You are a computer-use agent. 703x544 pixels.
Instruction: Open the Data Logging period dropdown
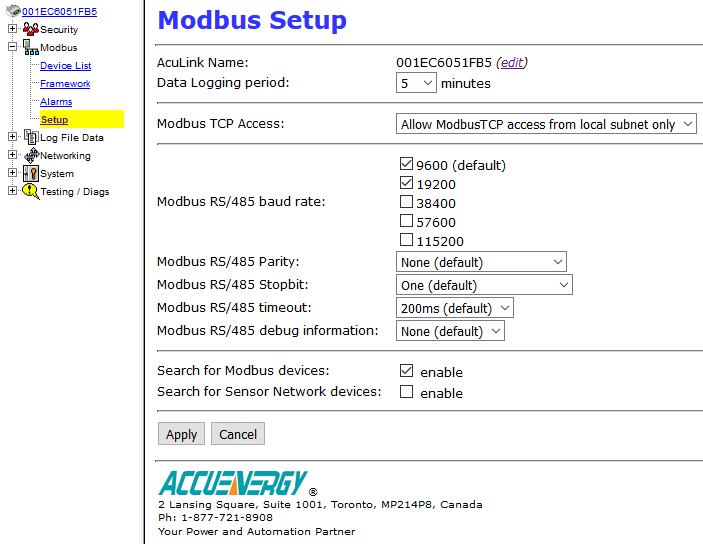coord(416,83)
